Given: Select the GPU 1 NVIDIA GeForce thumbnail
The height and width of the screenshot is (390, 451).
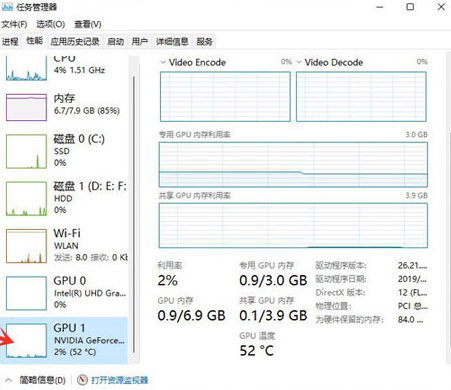Looking at the screenshot, I should tap(26, 340).
